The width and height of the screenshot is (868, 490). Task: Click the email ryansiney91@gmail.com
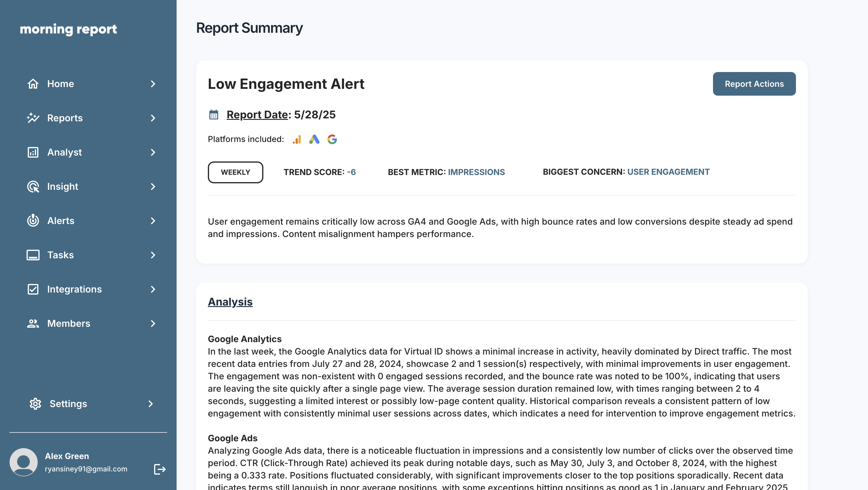[x=86, y=469]
